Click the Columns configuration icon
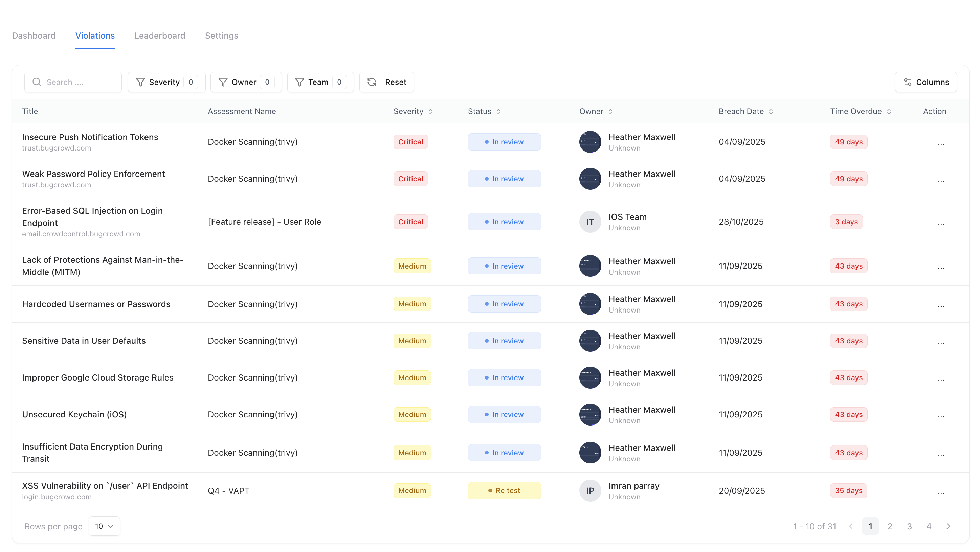This screenshot has width=980, height=552. (908, 82)
